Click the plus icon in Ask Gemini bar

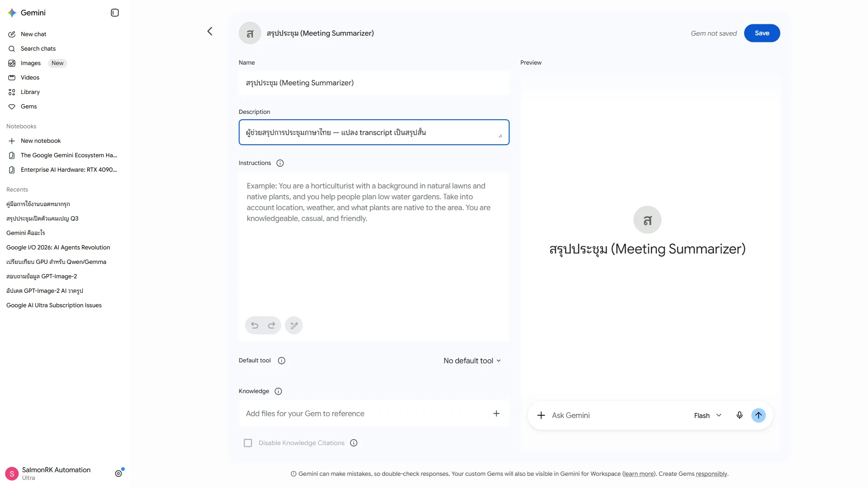click(541, 415)
